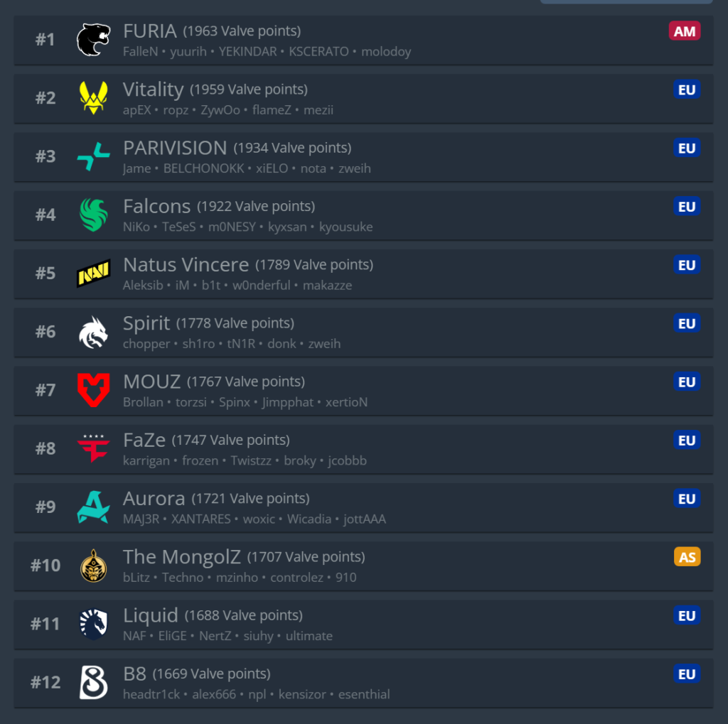Open The MongolZ gold emblem
728x724 pixels.
pyautogui.click(x=93, y=566)
